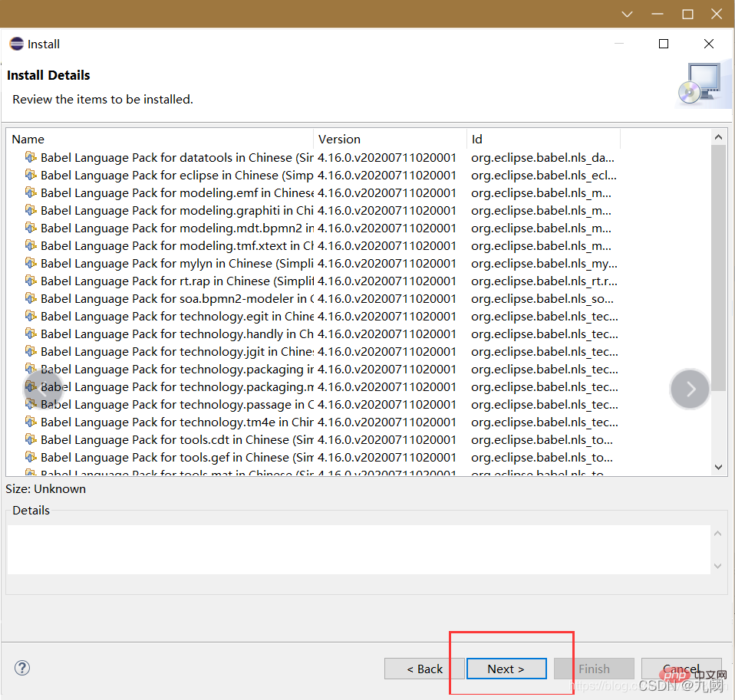
Task: Click the Eclipse logo in the Install title bar
Action: [16, 44]
